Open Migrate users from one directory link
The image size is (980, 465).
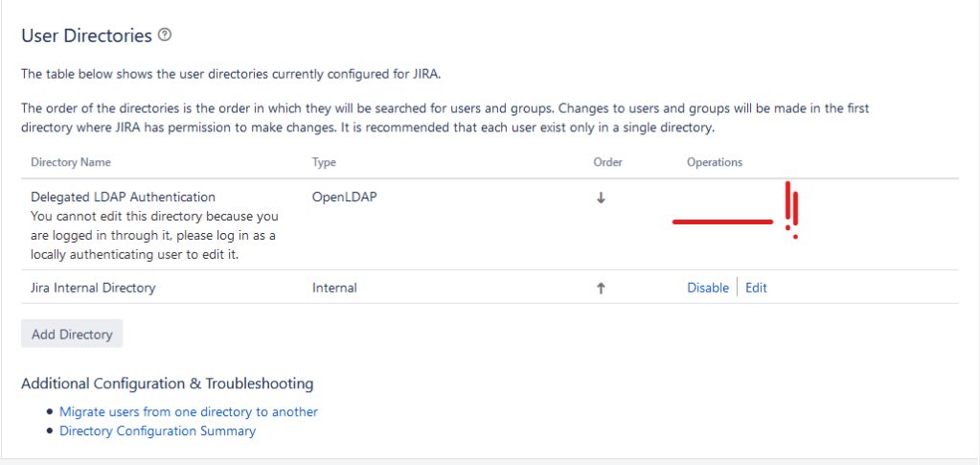click(x=188, y=411)
